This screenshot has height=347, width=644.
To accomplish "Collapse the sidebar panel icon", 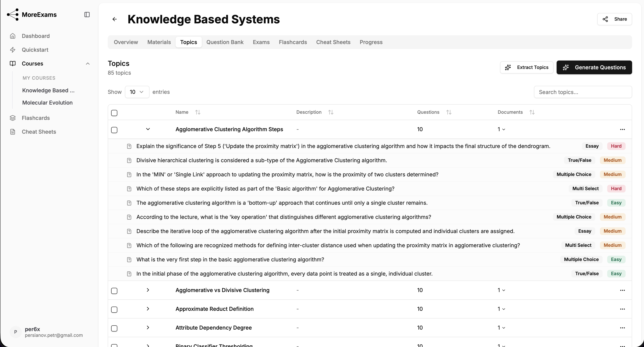I will click(x=87, y=15).
